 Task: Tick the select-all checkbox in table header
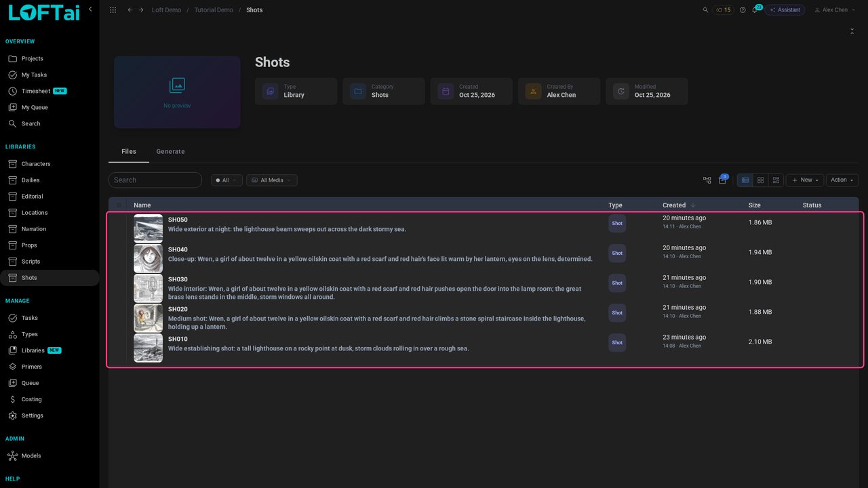tap(119, 205)
